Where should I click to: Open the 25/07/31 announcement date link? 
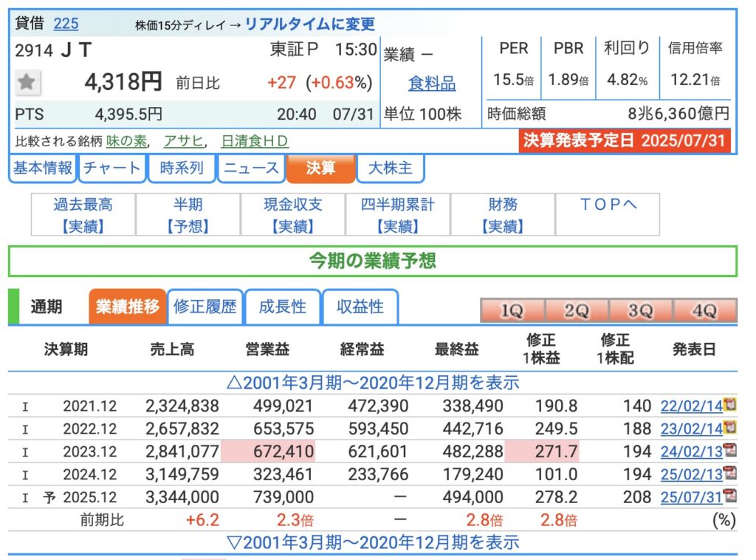pos(692,496)
